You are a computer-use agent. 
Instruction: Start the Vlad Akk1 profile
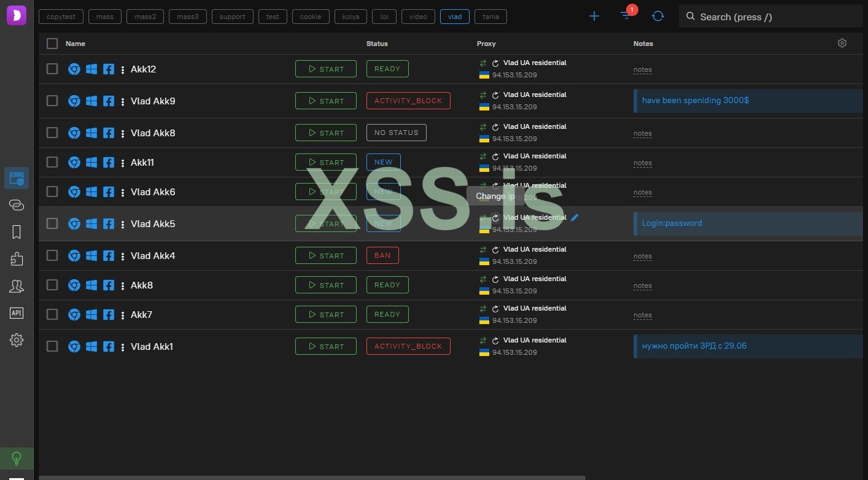point(326,346)
